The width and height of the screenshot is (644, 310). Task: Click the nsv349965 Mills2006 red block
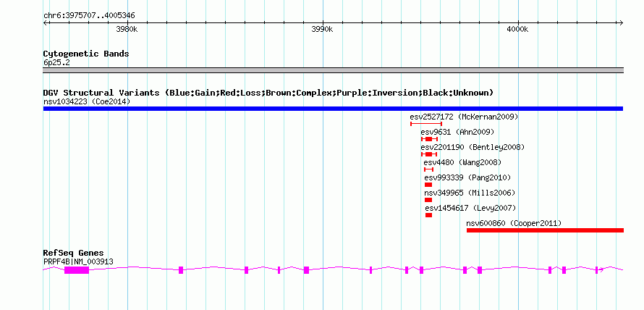click(x=428, y=200)
